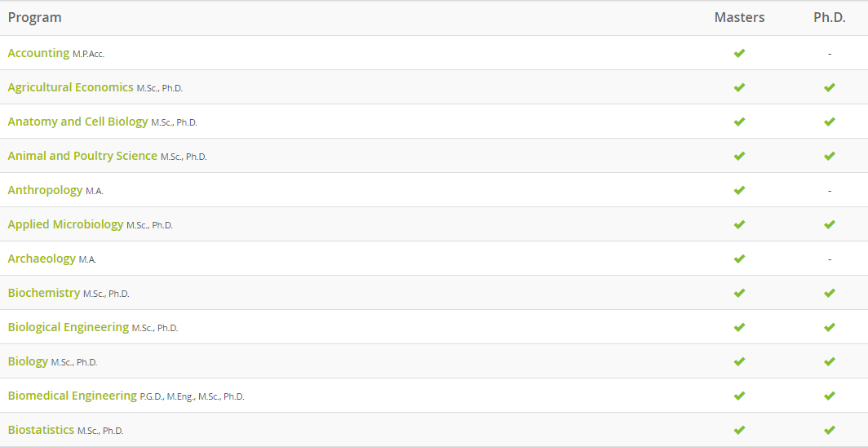Go to Anatomy and Cell Biology program
868x447 pixels.
77,122
